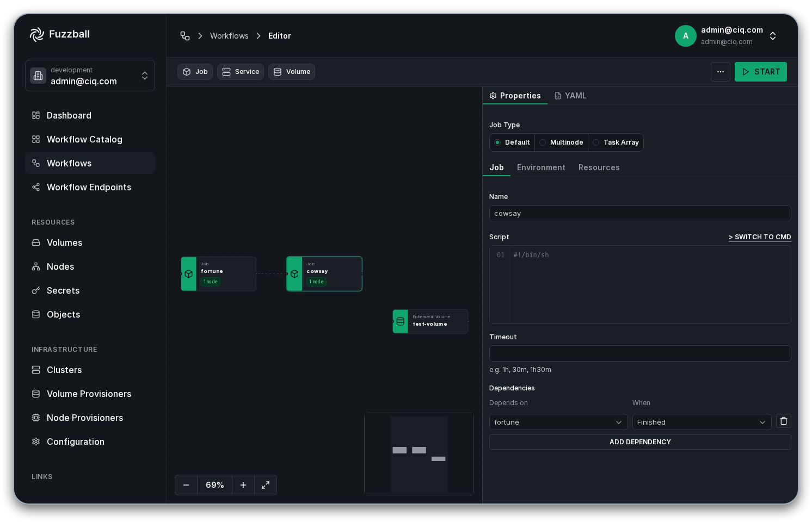Click Workflows in the breadcrumb

[229, 36]
